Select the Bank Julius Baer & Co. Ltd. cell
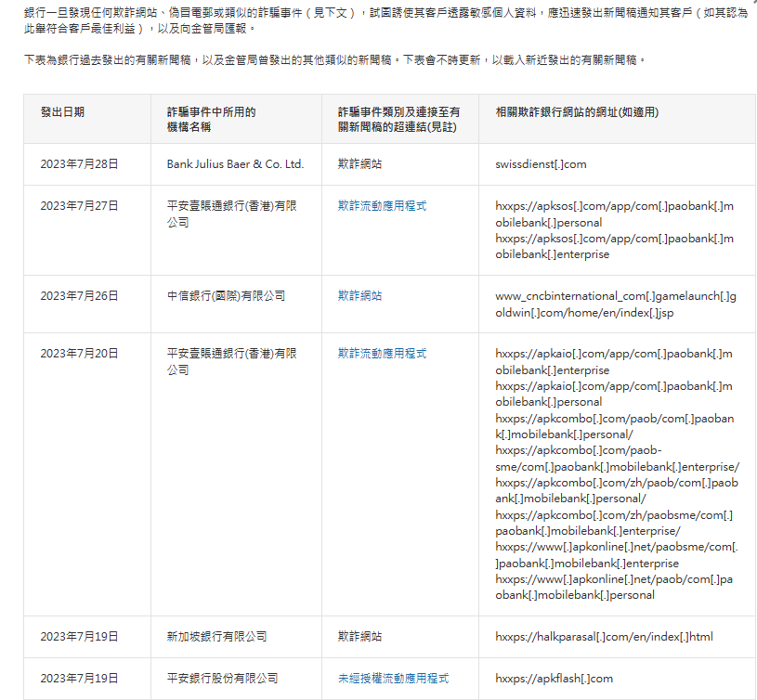Viewport: 757px width, 700px height. [x=235, y=164]
